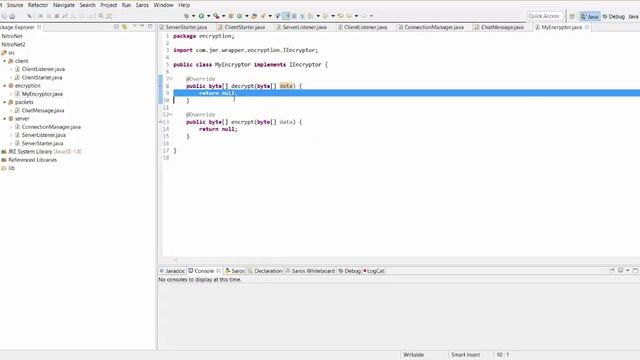Collapse the packets package node
Screen dimensions: 640x360
pos(4,102)
